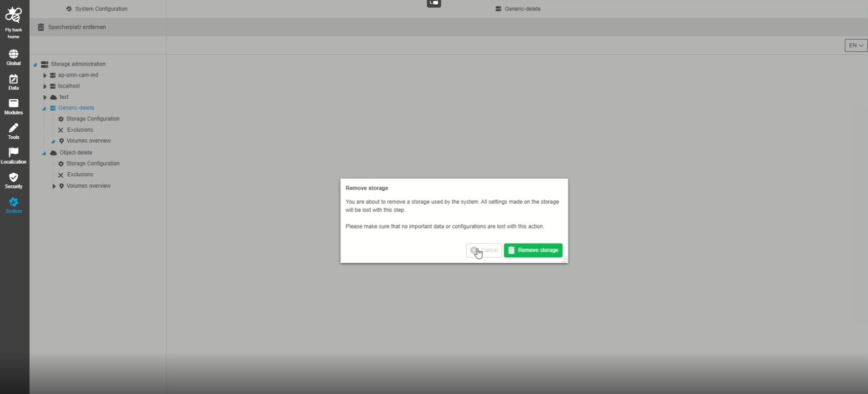Click the test cloud storage icon
The width and height of the screenshot is (868, 394).
tap(54, 97)
